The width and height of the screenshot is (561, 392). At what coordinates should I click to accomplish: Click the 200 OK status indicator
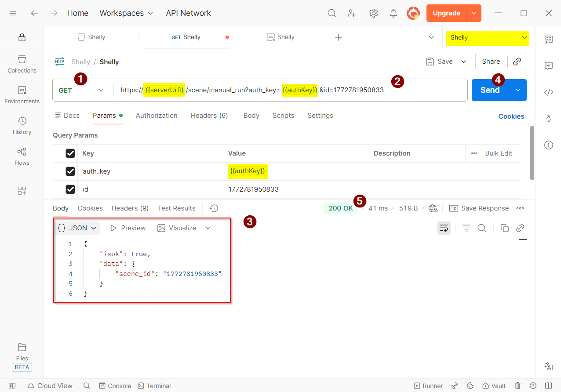click(x=341, y=208)
